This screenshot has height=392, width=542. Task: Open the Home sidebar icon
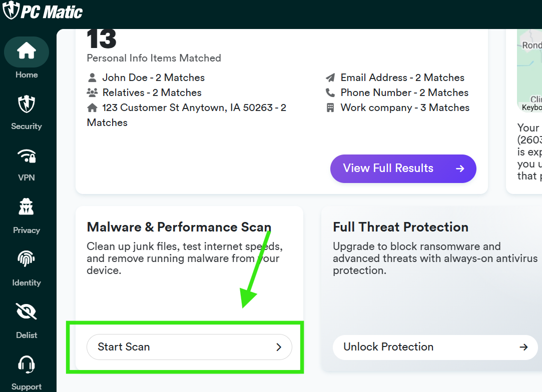coord(26,52)
